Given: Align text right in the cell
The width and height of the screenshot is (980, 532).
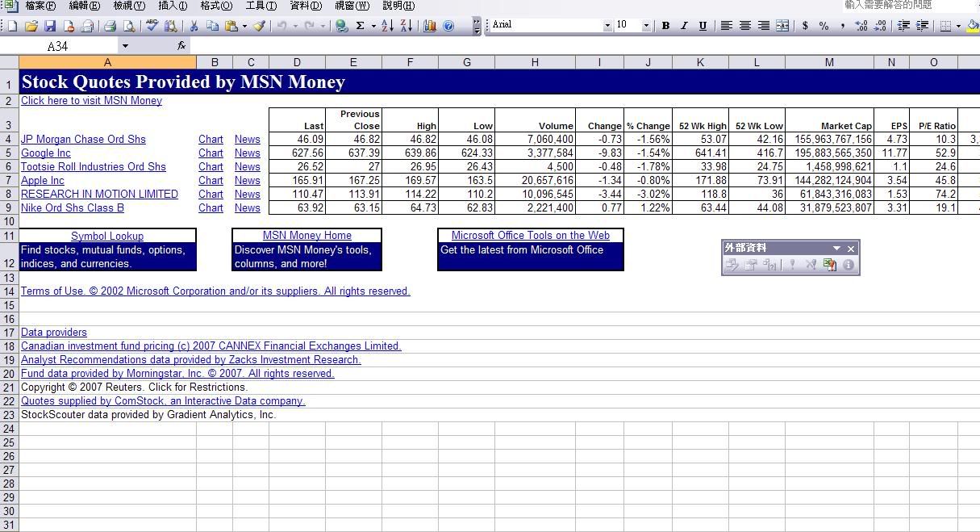Looking at the screenshot, I should (x=763, y=26).
